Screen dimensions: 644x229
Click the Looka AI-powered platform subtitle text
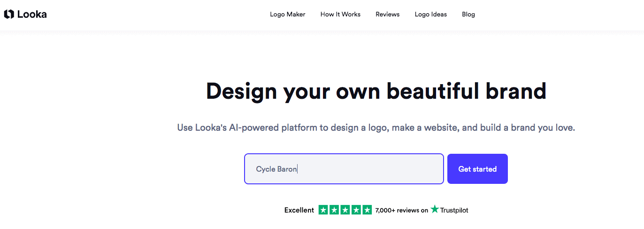(x=376, y=127)
